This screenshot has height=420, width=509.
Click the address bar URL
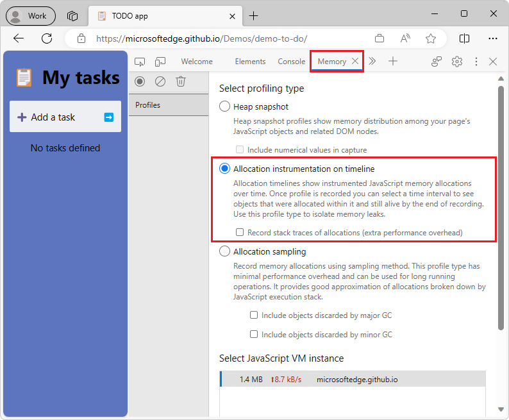pyautogui.click(x=201, y=38)
